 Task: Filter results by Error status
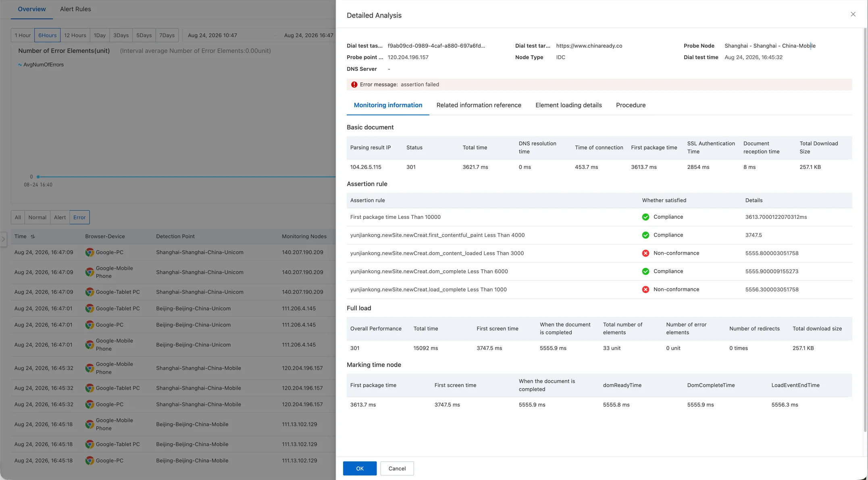(x=79, y=217)
